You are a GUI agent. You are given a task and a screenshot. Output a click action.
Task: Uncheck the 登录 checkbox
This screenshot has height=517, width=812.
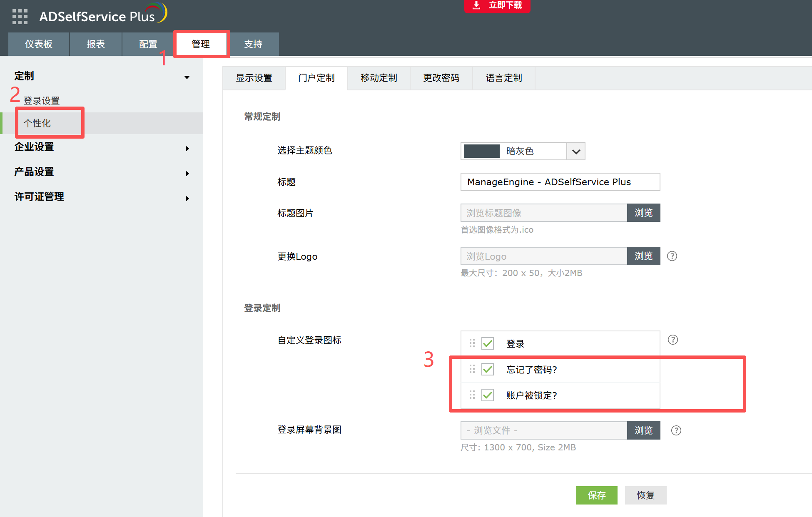click(x=488, y=344)
